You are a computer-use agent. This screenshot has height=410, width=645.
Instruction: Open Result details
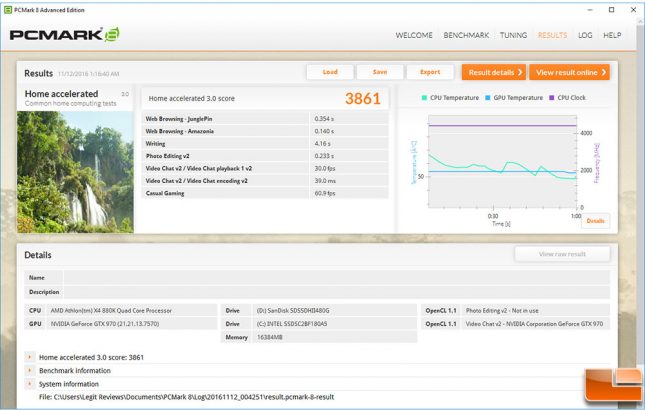click(x=494, y=72)
